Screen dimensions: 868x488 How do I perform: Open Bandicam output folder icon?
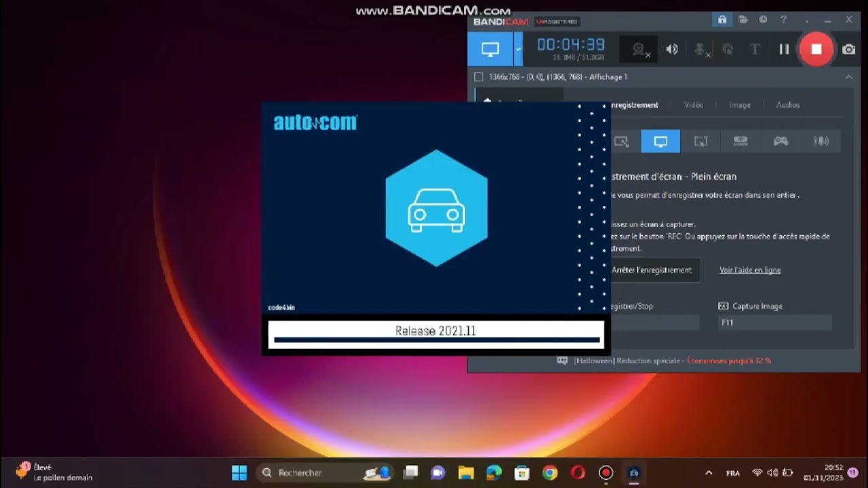[x=743, y=20]
